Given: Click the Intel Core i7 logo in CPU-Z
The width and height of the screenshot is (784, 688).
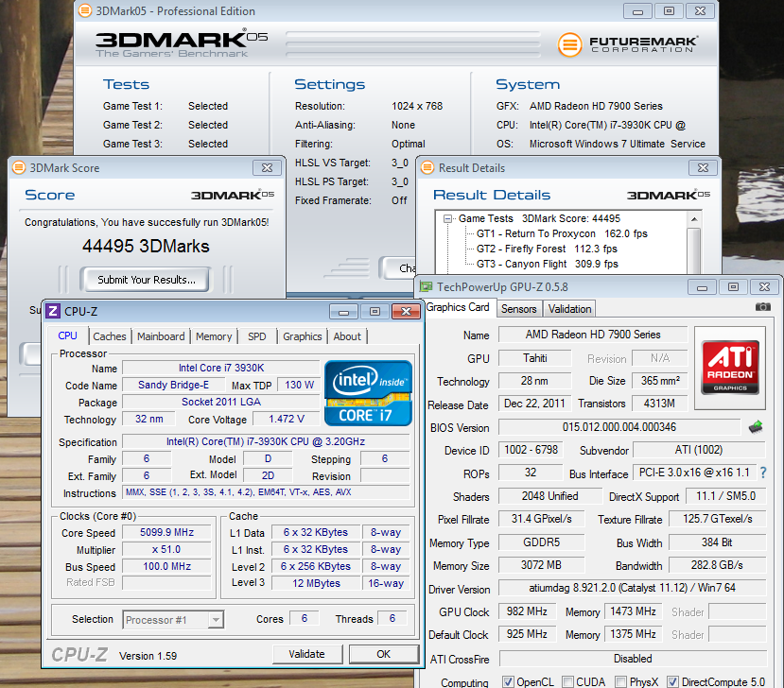Looking at the screenshot, I should click(x=368, y=393).
